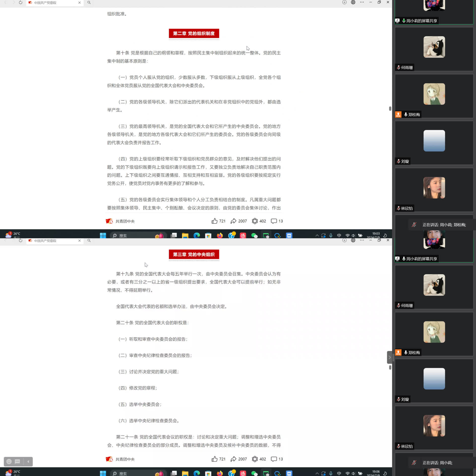Viewport: 476px width, 476px height.
Task: Click the emoji reaction icon in floating toolbar
Action: tap(9, 461)
